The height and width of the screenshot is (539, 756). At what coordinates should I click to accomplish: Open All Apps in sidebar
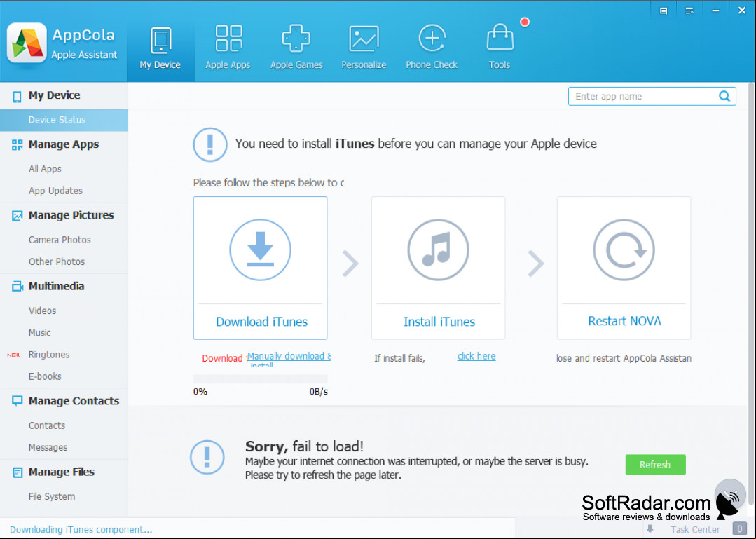pyautogui.click(x=45, y=169)
